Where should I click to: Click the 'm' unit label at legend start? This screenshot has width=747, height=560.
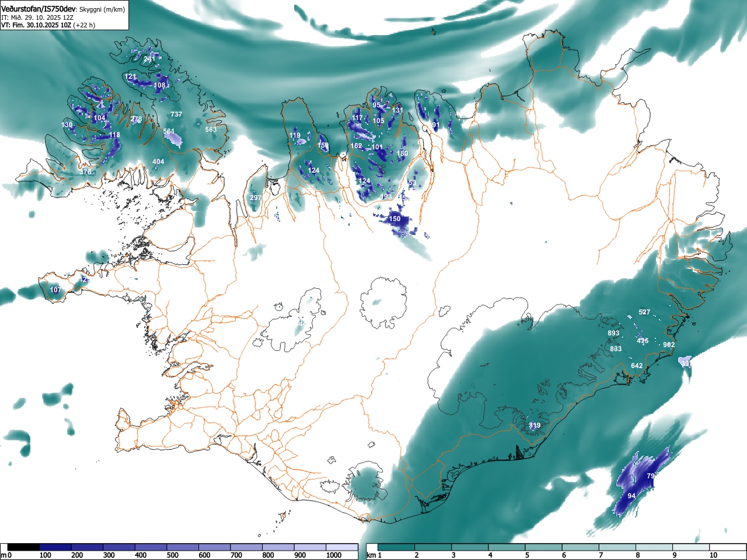coord(4,555)
